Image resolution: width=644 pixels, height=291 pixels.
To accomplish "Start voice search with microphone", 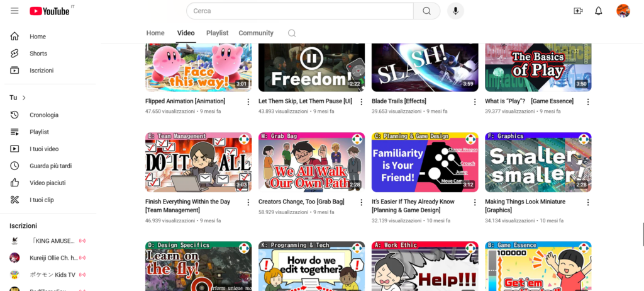I will (455, 11).
